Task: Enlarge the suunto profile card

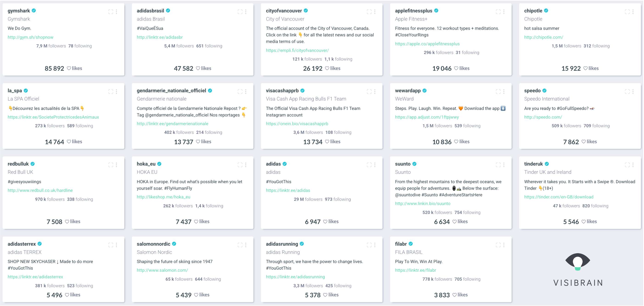Action: click(498, 165)
